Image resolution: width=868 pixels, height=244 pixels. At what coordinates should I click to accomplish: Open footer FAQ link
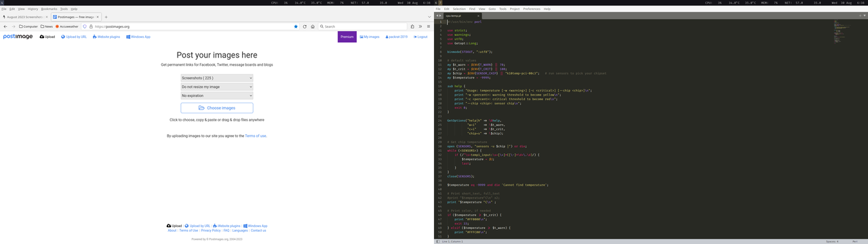[226, 230]
